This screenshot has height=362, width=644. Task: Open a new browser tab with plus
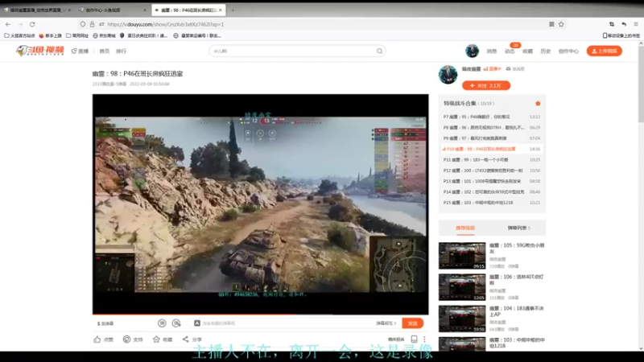233,10
